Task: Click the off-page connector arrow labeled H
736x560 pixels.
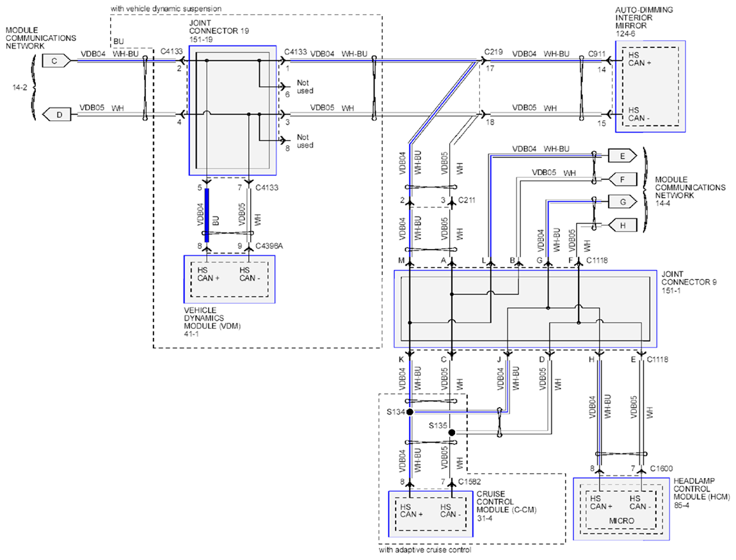Action: (x=623, y=225)
